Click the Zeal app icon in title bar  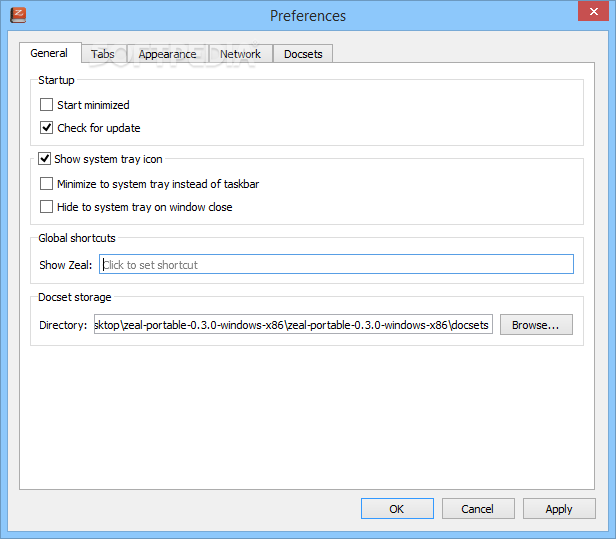point(17,15)
